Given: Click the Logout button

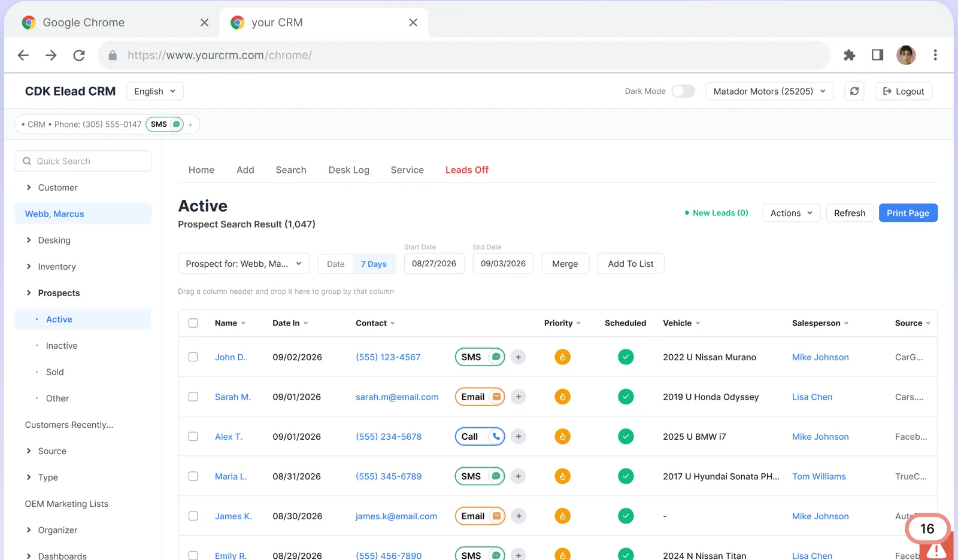Looking at the screenshot, I should [904, 91].
